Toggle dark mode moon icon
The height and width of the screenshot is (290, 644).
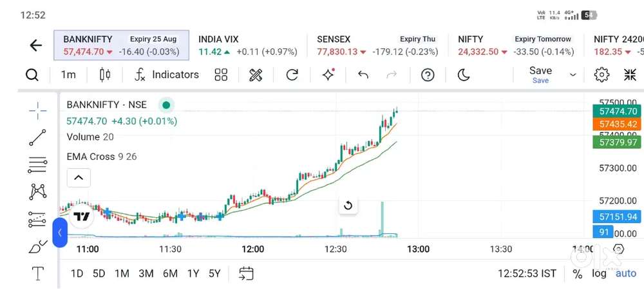[x=464, y=75]
